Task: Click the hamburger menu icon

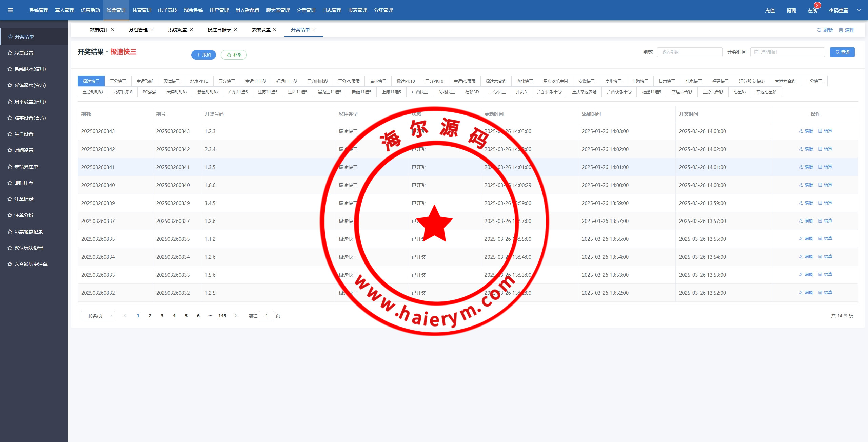Action: [x=10, y=10]
